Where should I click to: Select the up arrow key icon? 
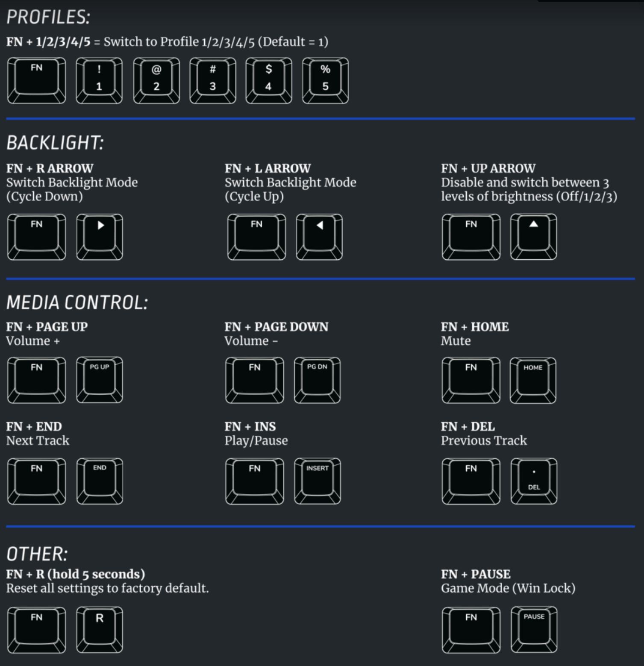coord(534,237)
